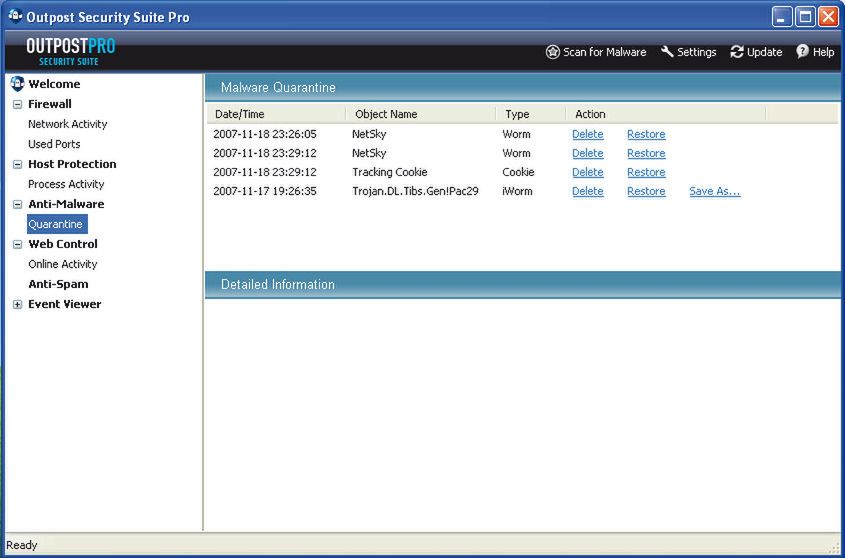Delete the NetSky entry from 23:26:05
Viewport: 845px width, 558px height.
587,134
